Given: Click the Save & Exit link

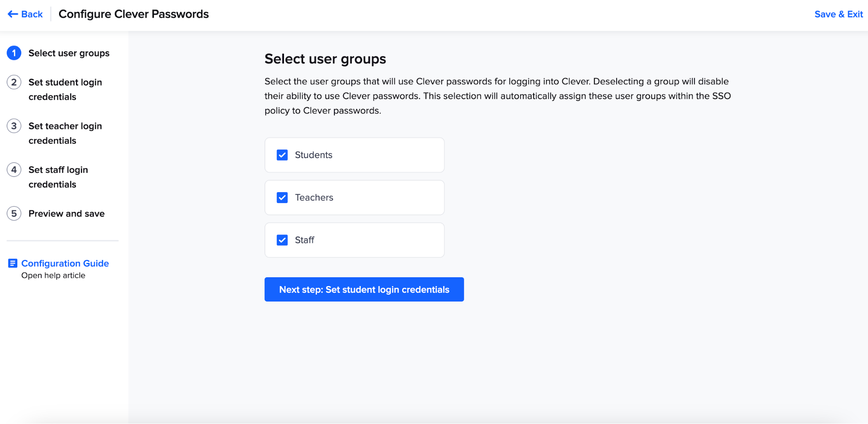Looking at the screenshot, I should pyautogui.click(x=838, y=14).
